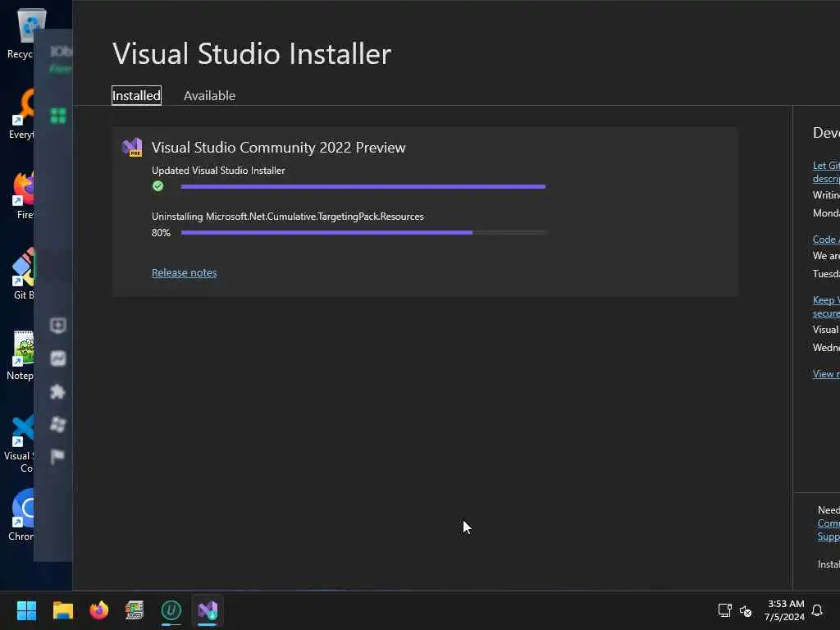840x630 pixels.
Task: Open the Release notes link
Action: tap(184, 272)
